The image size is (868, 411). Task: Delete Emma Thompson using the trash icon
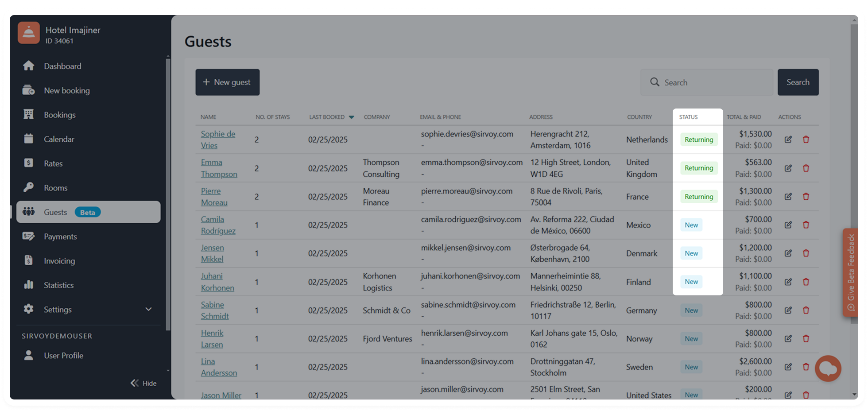[x=806, y=168]
